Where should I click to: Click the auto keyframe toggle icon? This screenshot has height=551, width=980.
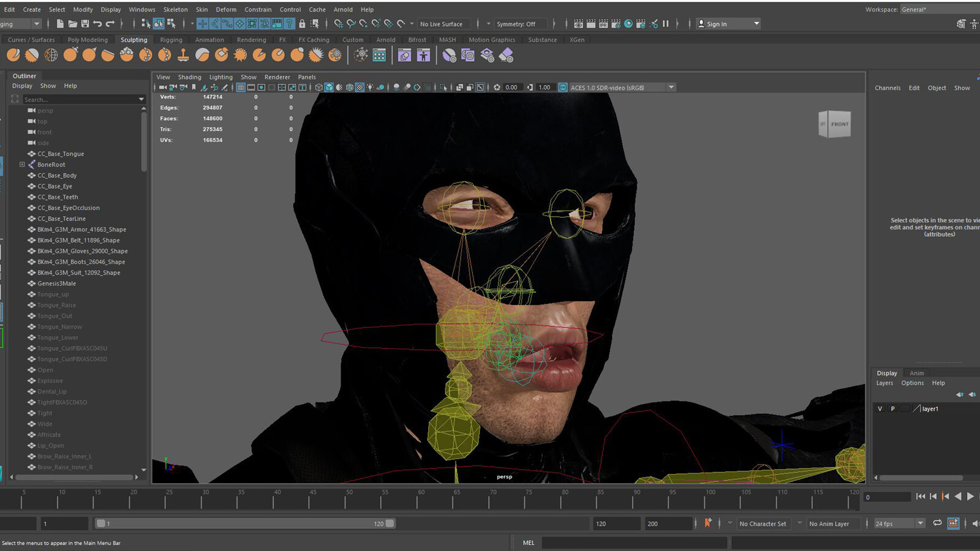[x=708, y=523]
